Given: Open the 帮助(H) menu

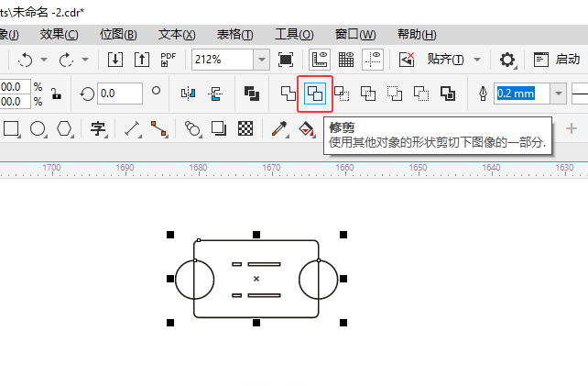Looking at the screenshot, I should pos(417,35).
